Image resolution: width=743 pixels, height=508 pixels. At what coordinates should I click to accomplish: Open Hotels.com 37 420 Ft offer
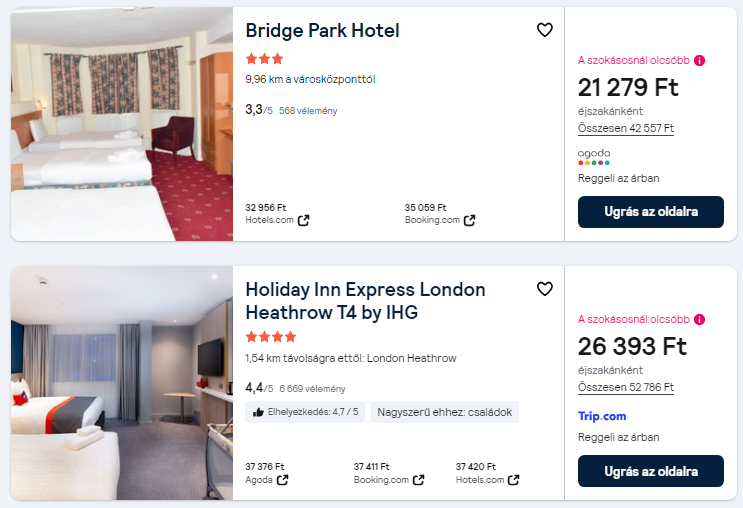pyautogui.click(x=487, y=473)
